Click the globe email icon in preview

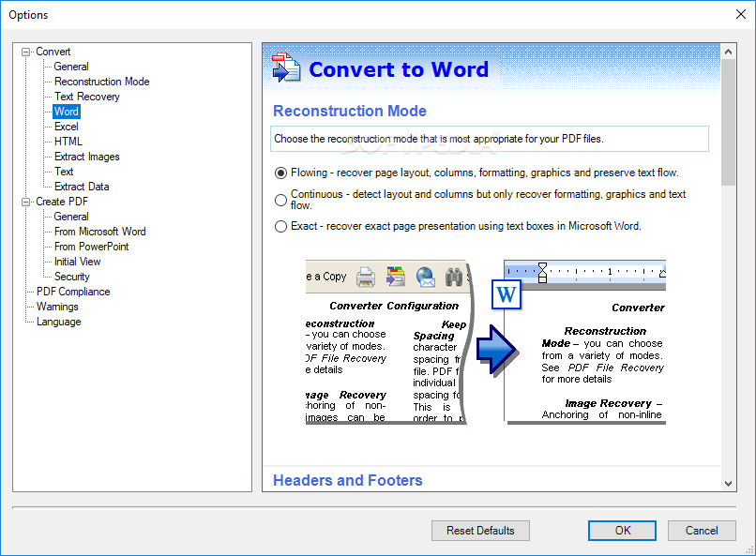(x=426, y=277)
